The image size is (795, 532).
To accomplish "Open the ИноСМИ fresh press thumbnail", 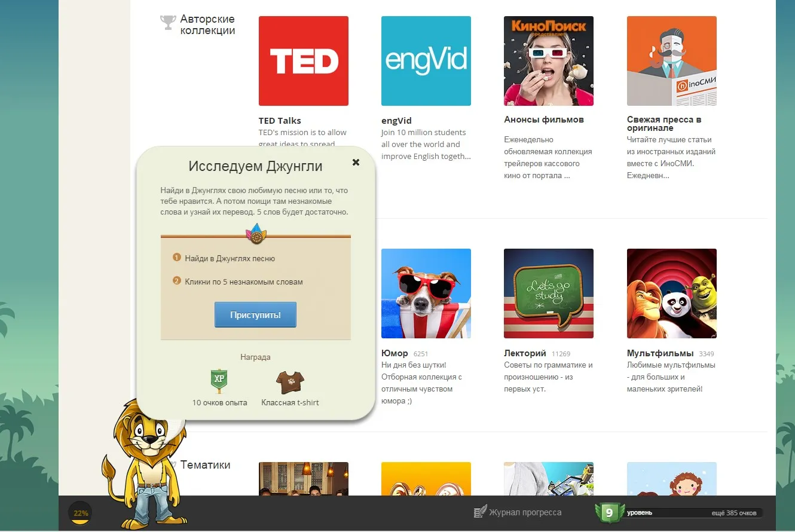I will (671, 61).
